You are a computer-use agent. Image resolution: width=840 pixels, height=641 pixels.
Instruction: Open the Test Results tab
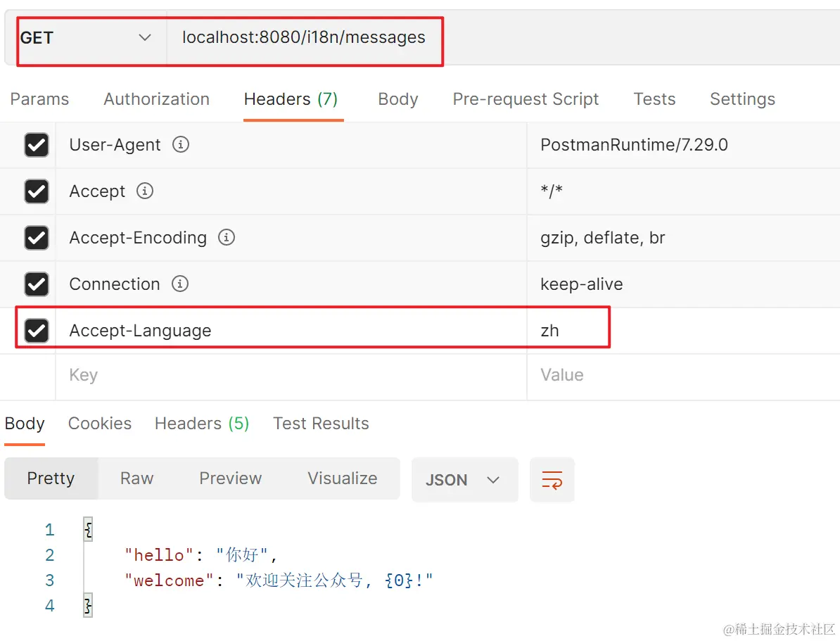321,424
